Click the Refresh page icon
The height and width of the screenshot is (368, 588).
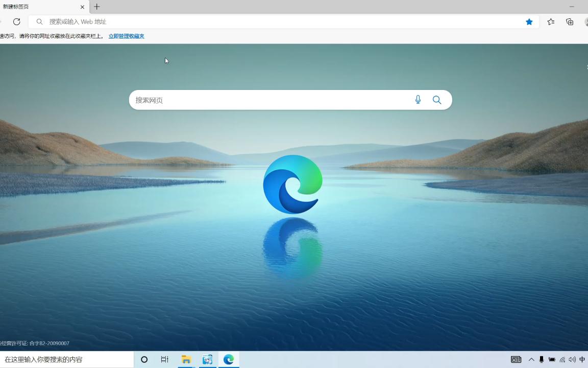[x=16, y=21]
